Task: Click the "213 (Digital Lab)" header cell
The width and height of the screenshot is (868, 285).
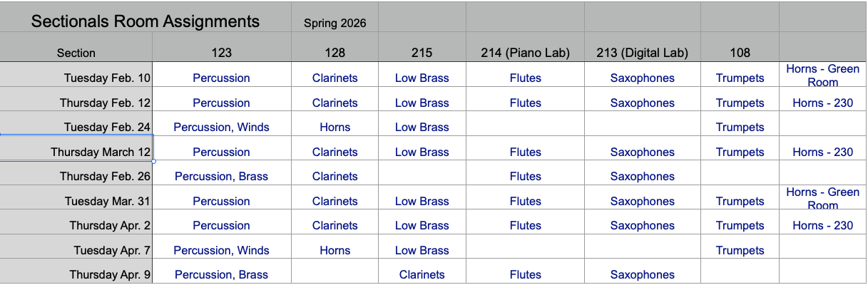Action: pos(642,52)
